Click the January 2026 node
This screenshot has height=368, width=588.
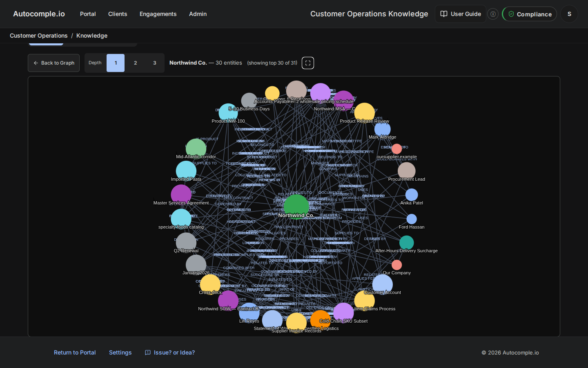(x=196, y=265)
